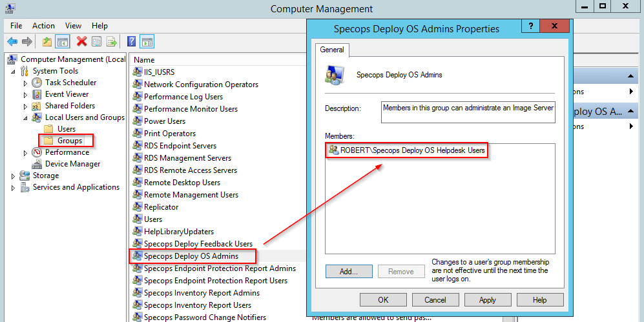Image resolution: width=644 pixels, height=322 pixels.
Task: Select Remote Management Users group
Action: pos(191,195)
